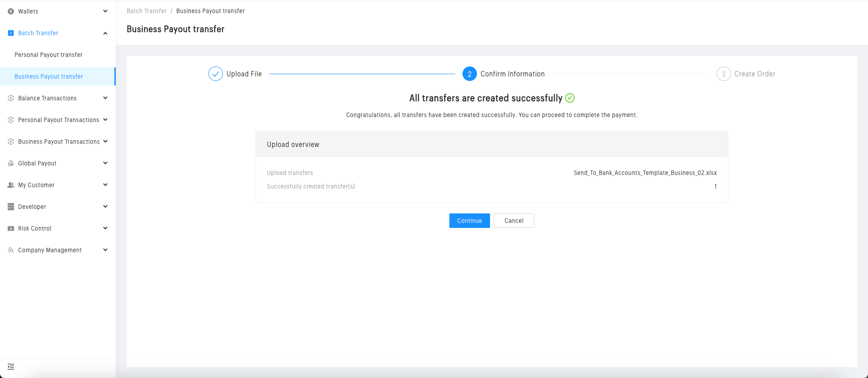
Task: Select Business Payout transfer menu item
Action: click(x=49, y=76)
